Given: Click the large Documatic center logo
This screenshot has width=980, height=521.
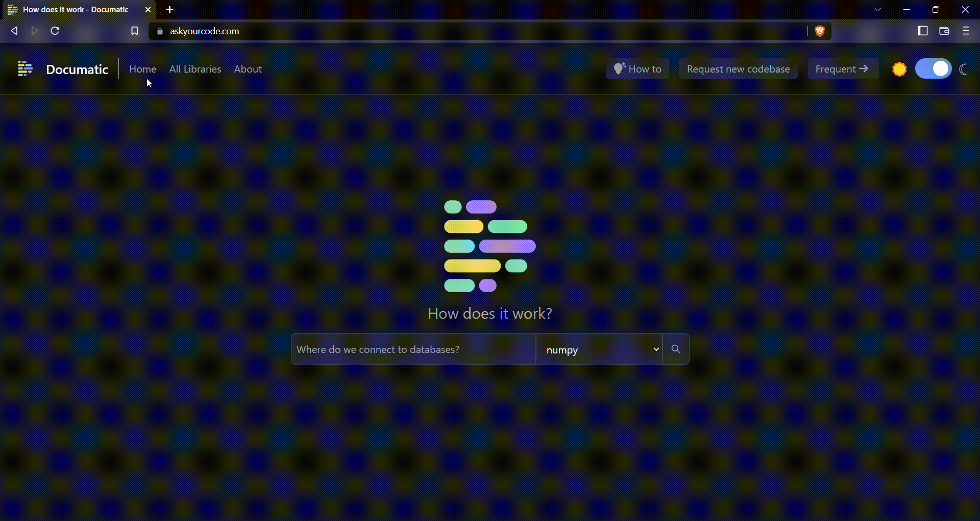Looking at the screenshot, I should 490,246.
